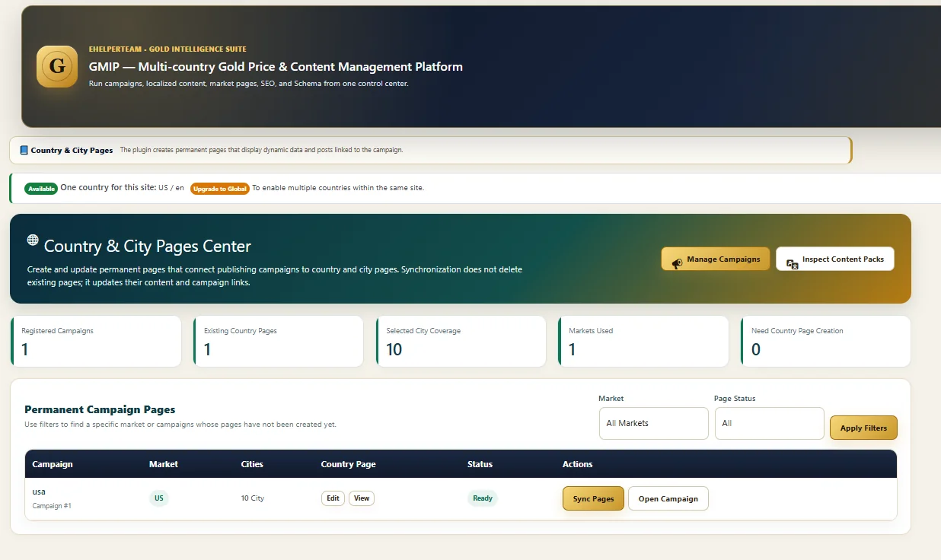
Task: Click the Actions column header
Action: click(x=577, y=464)
